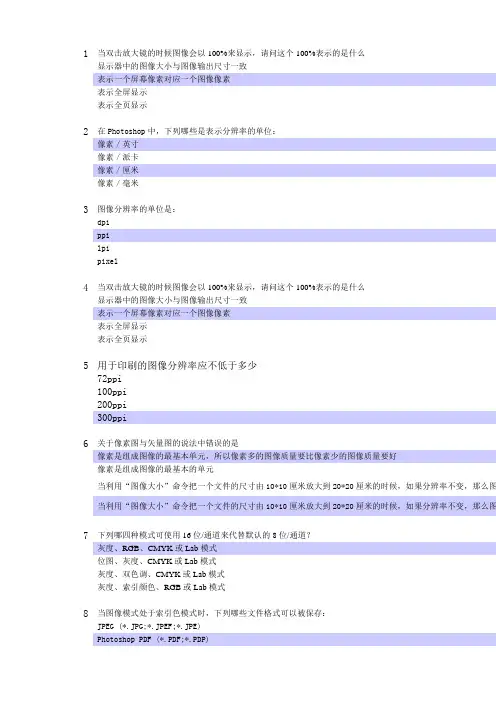Choose the '像素 / 厘米' answer
The height and width of the screenshot is (702, 496).
[x=295, y=170]
